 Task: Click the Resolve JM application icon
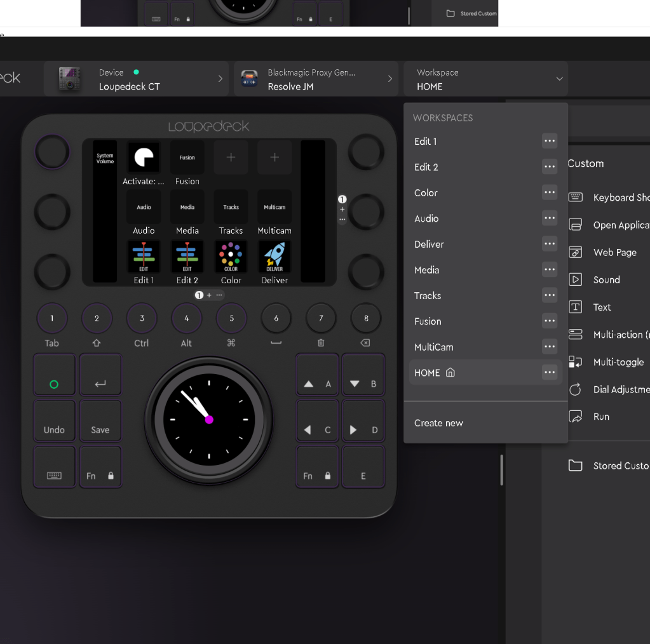click(x=250, y=79)
